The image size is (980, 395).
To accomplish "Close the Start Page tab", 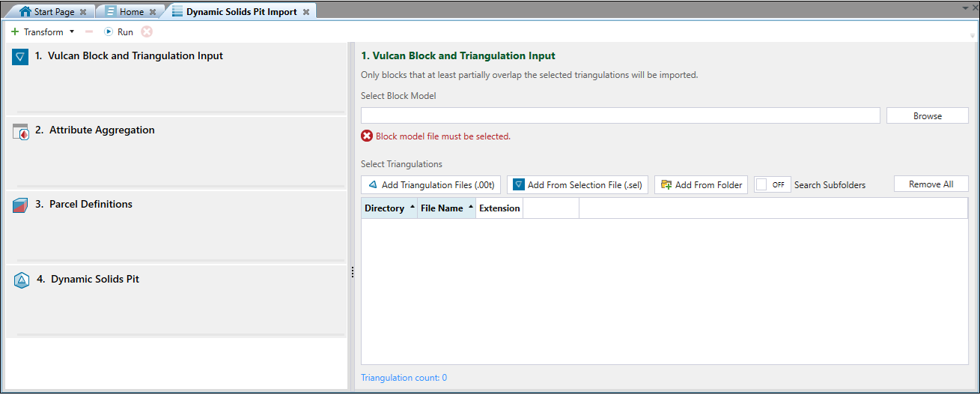I will pyautogui.click(x=82, y=12).
